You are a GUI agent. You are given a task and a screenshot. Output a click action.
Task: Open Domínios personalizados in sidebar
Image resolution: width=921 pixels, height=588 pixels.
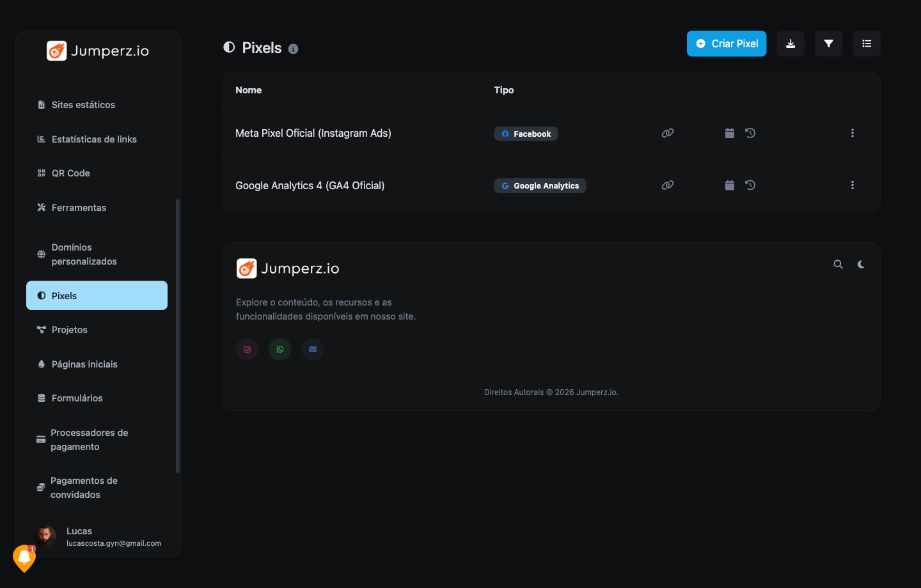[97, 254]
